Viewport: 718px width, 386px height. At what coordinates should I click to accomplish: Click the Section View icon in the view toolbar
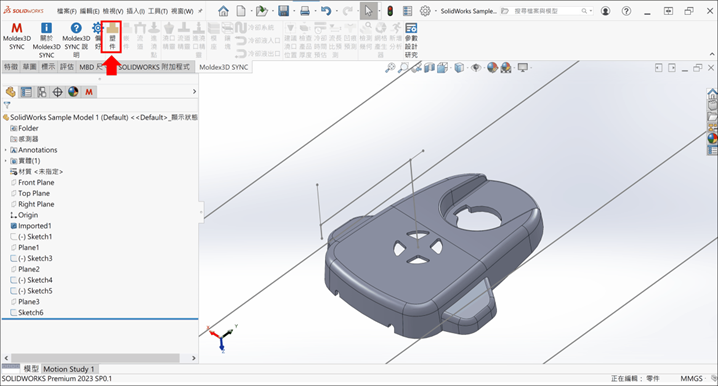[429, 68]
